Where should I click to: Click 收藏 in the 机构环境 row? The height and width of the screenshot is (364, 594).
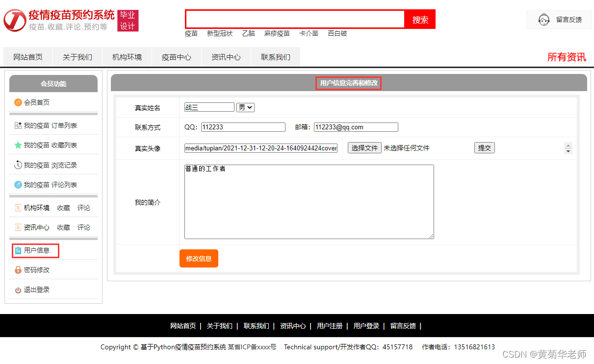64,208
